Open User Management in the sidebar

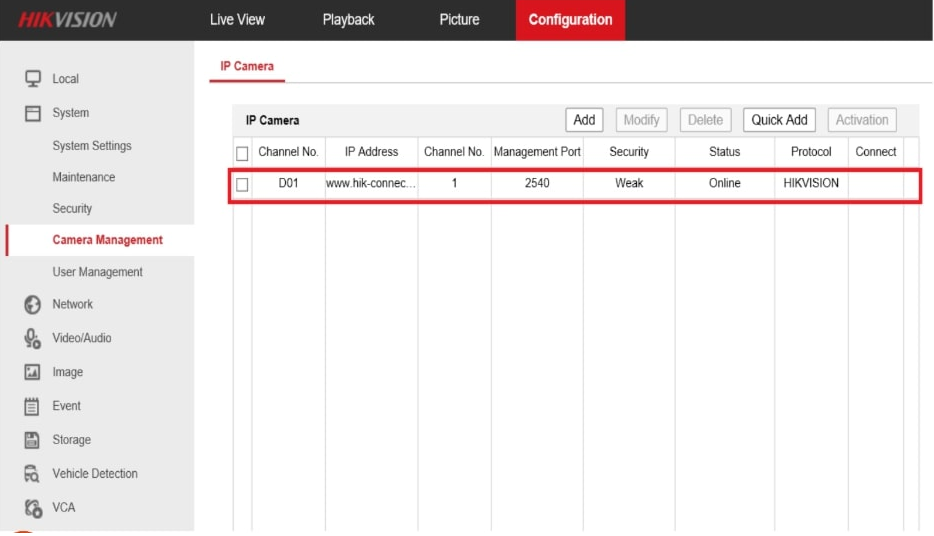[97, 272]
